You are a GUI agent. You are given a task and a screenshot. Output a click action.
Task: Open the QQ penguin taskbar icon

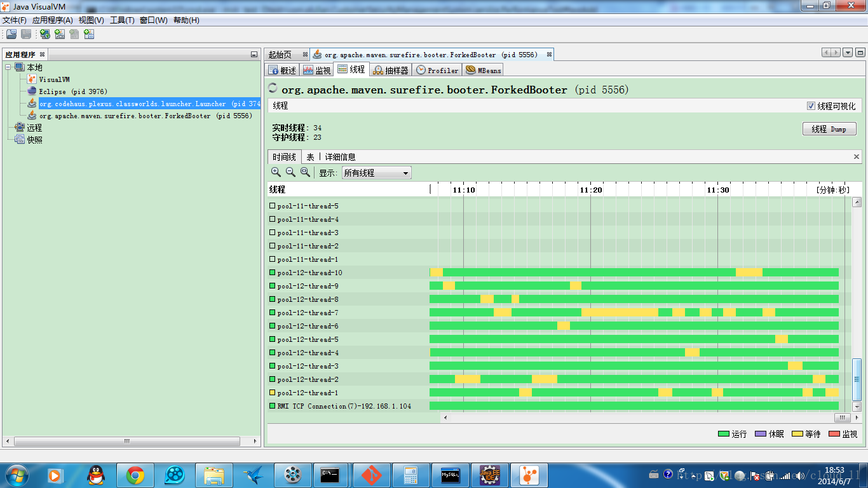tap(95, 475)
